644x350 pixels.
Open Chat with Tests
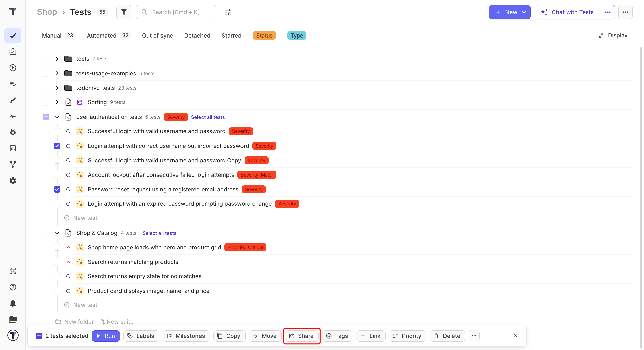pos(568,12)
